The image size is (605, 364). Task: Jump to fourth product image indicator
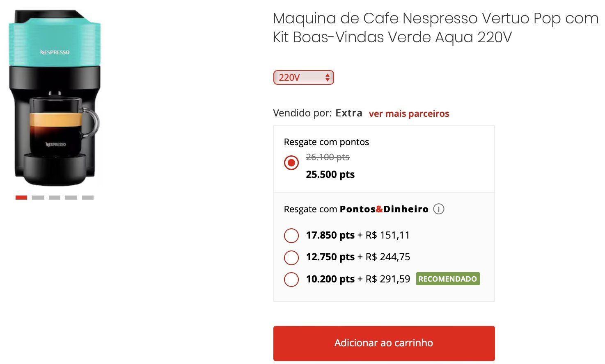pos(71,198)
